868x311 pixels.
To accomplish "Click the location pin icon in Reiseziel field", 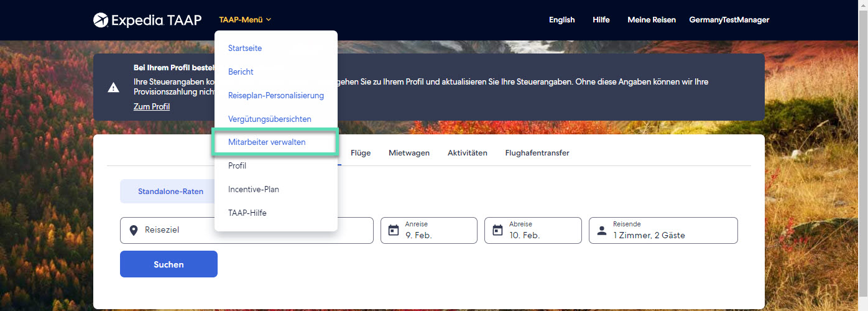I will pyautogui.click(x=133, y=230).
